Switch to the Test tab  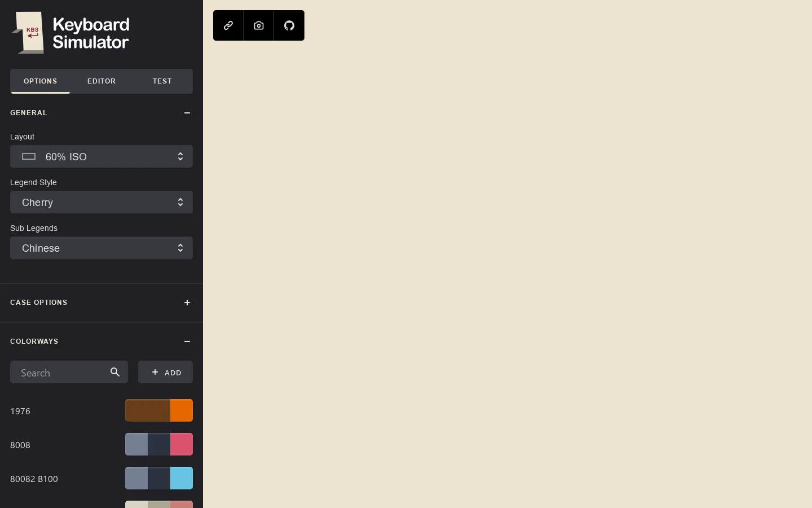pos(162,81)
